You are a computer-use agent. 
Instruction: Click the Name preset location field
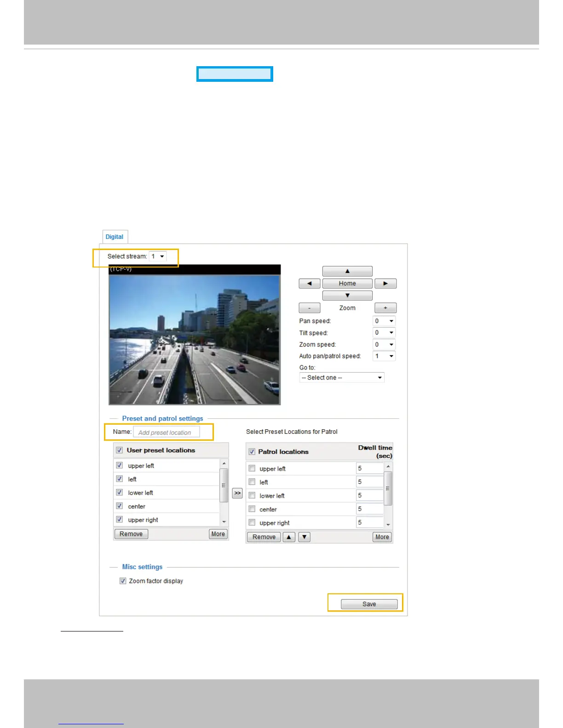(x=167, y=432)
